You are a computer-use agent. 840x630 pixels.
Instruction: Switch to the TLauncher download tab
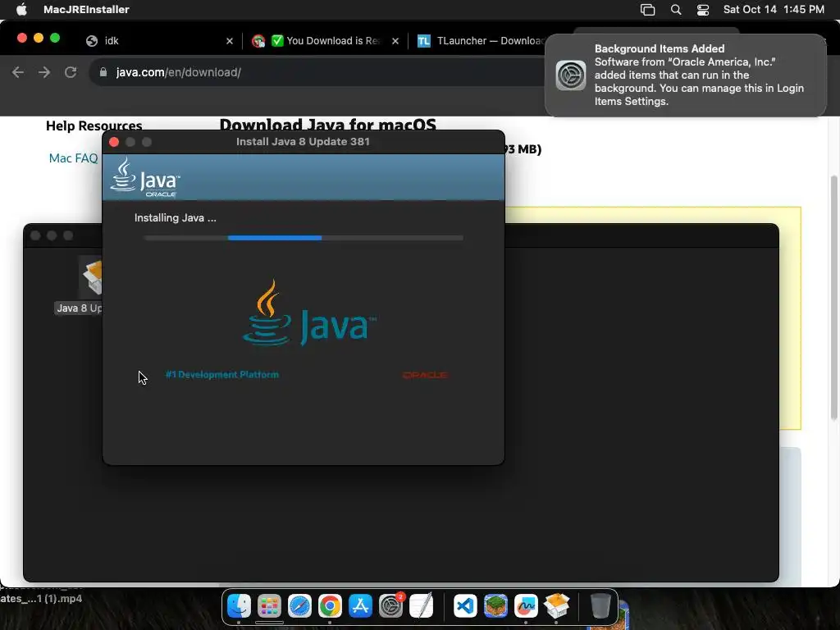pyautogui.click(x=479, y=41)
